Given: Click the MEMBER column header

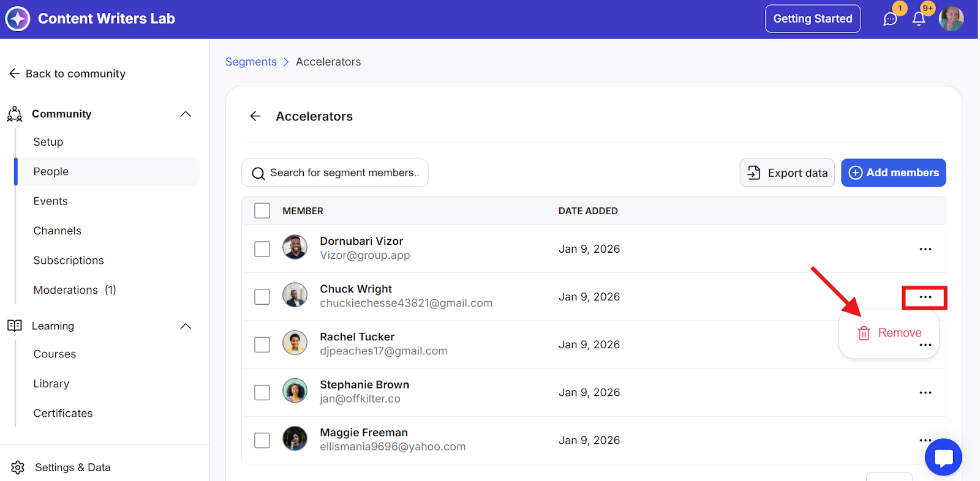Looking at the screenshot, I should click(303, 211).
